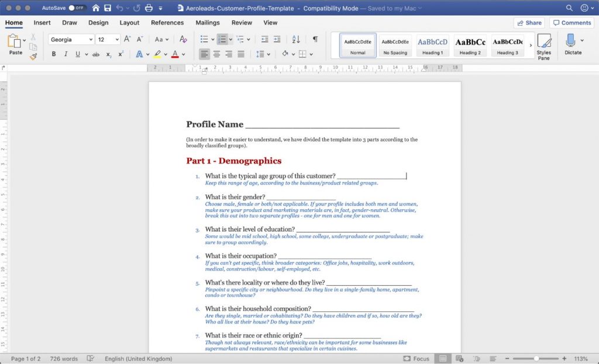
Task: Toggle bold formatting in the ribbon
Action: click(53, 53)
